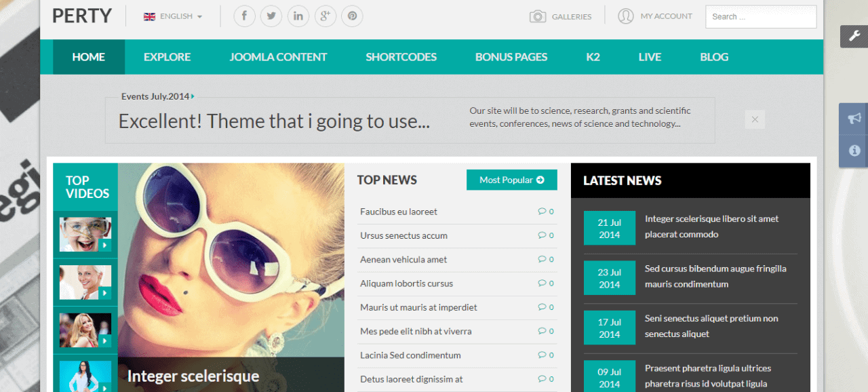Open Faucibus eu laoreet article
The height and width of the screenshot is (392, 868).
(399, 212)
